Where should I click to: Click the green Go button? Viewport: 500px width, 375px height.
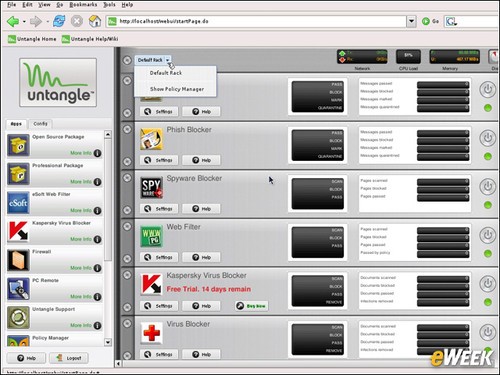430,21
